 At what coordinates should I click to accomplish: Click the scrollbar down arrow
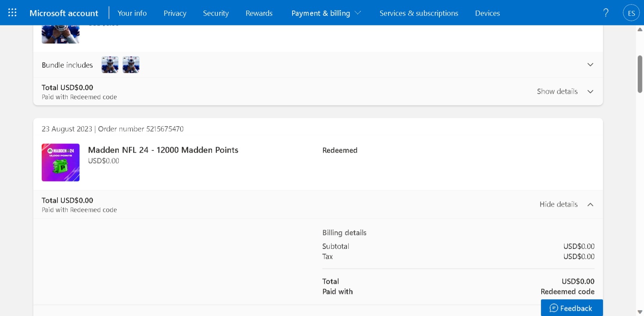click(640, 312)
